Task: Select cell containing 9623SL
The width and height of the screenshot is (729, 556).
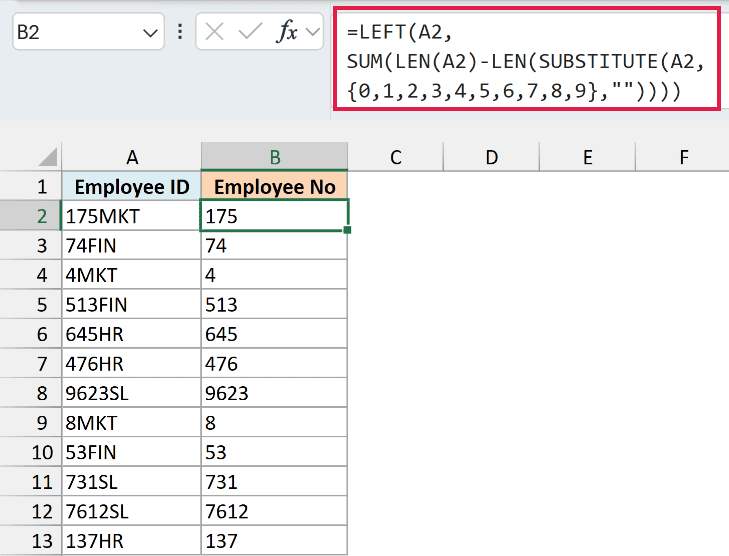Action: click(132, 393)
